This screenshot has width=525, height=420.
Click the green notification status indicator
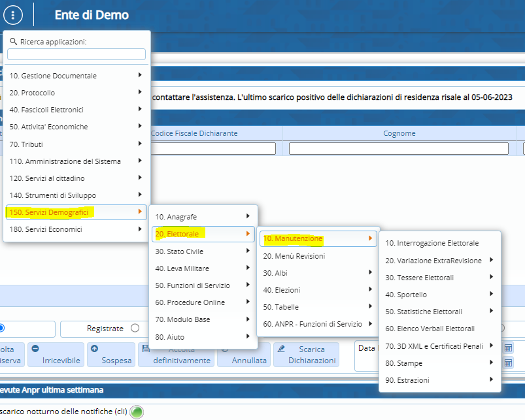(x=137, y=412)
